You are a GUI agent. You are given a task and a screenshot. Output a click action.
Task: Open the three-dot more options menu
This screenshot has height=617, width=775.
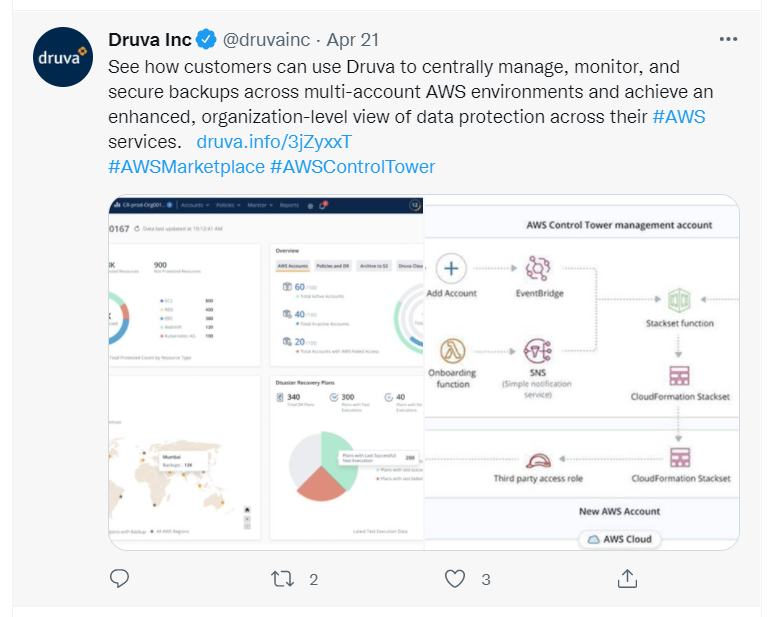point(729,39)
